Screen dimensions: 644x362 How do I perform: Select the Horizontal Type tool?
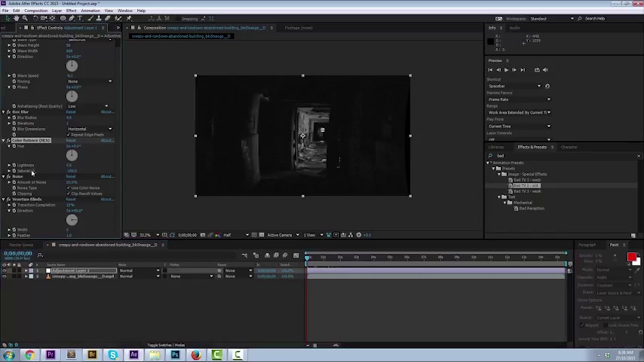(80, 19)
